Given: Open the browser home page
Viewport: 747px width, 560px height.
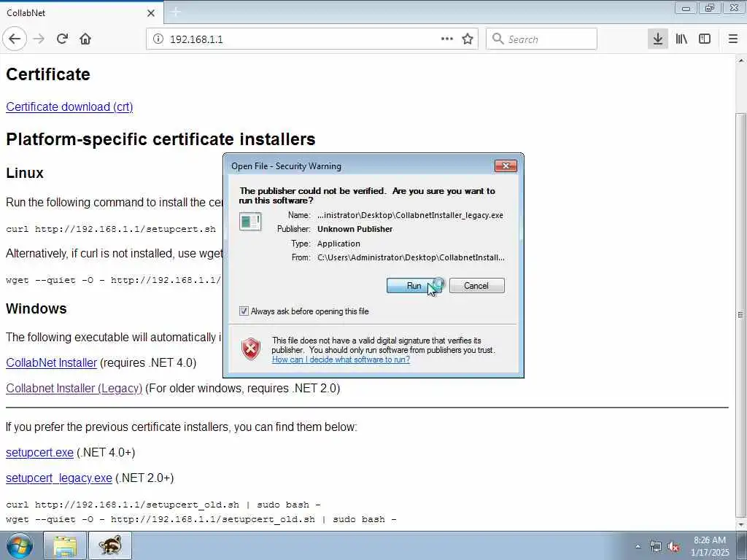Looking at the screenshot, I should [85, 39].
